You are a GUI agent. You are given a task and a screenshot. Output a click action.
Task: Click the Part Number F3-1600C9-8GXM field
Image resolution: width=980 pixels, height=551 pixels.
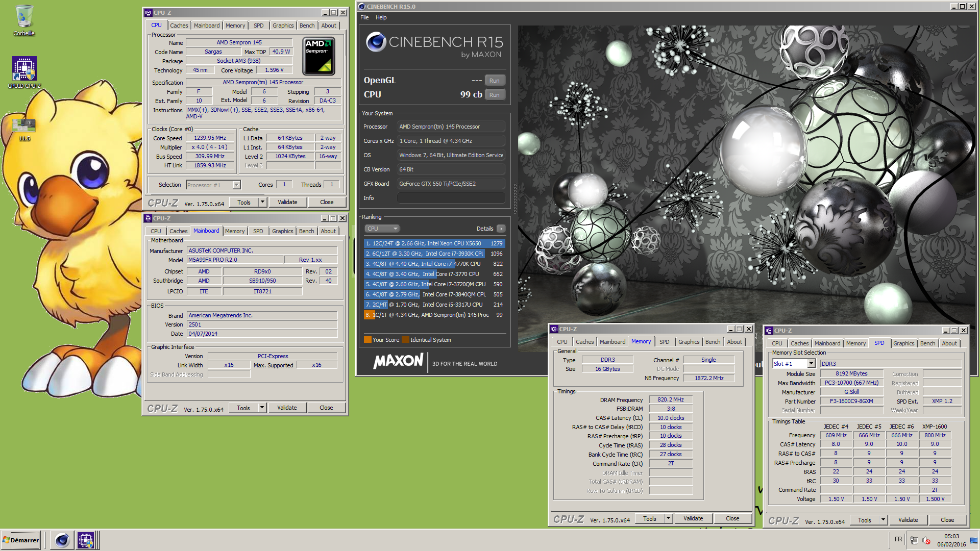click(851, 401)
